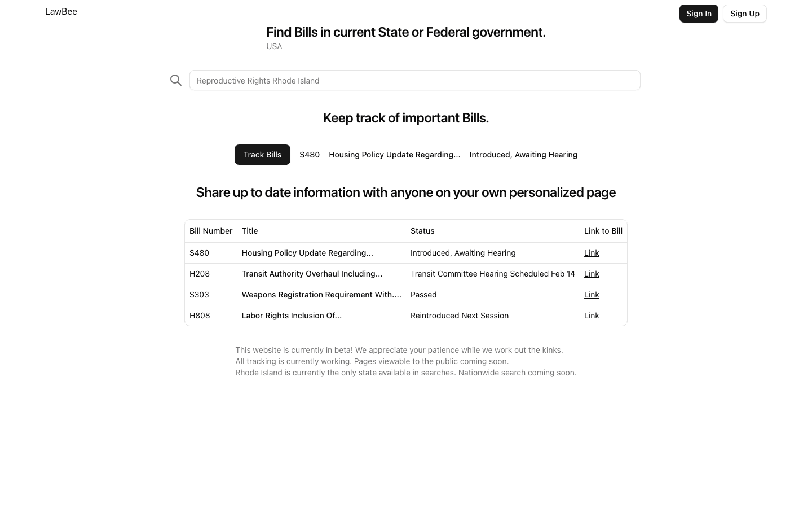
Task: Select the LawBee logo
Action: click(x=61, y=11)
